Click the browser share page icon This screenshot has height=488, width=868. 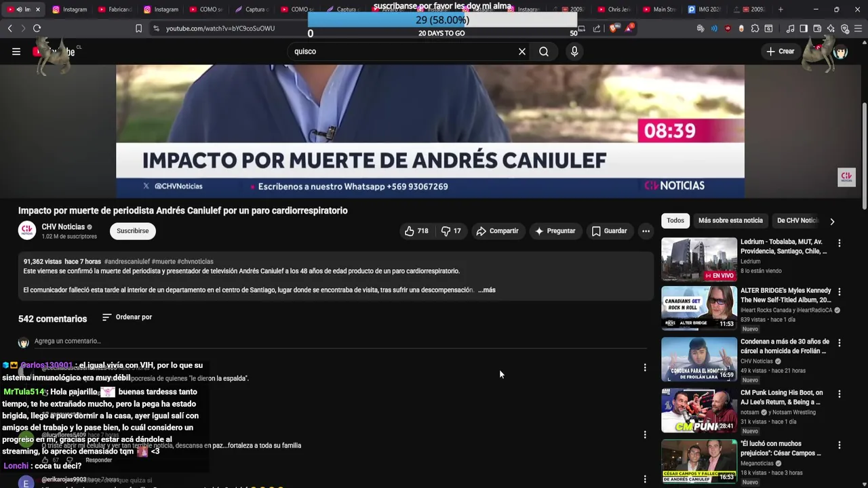(x=597, y=28)
